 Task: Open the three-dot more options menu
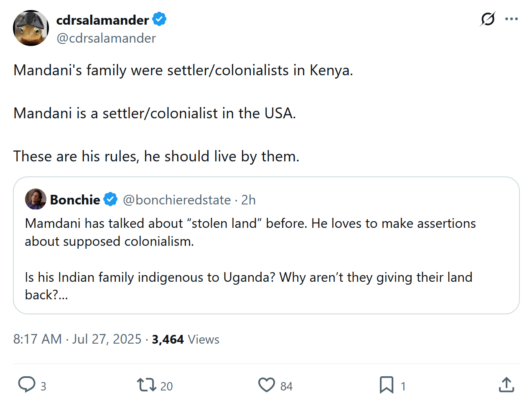(x=512, y=19)
